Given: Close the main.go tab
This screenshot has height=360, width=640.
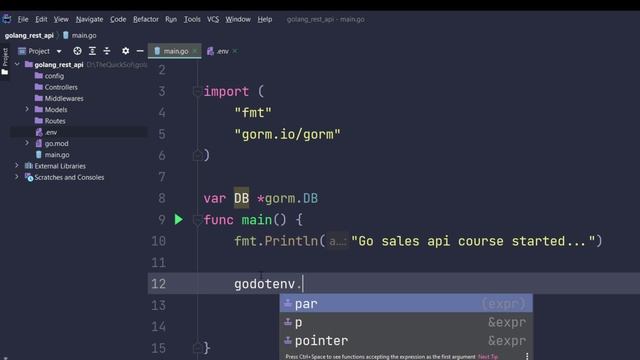Looking at the screenshot, I should pyautogui.click(x=195, y=51).
